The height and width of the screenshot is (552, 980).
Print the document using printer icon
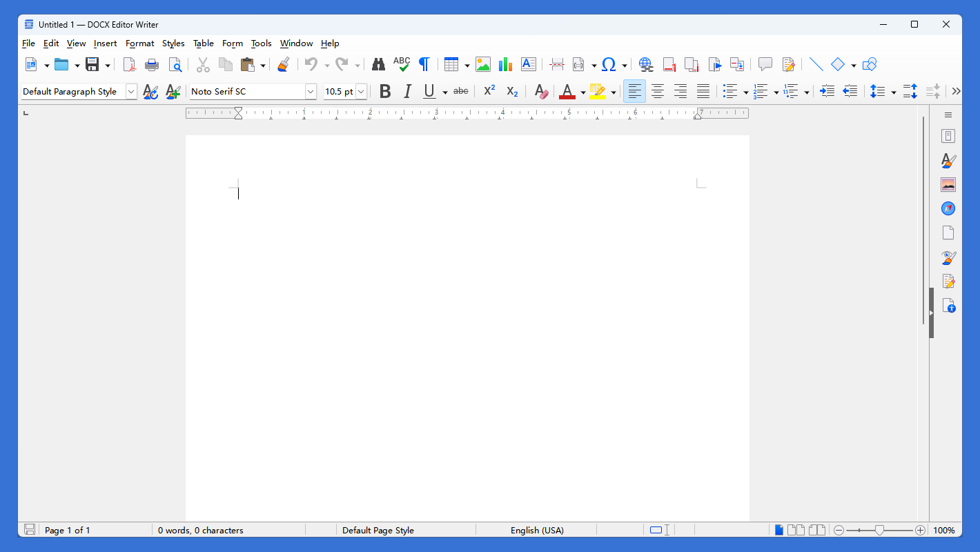[152, 65]
